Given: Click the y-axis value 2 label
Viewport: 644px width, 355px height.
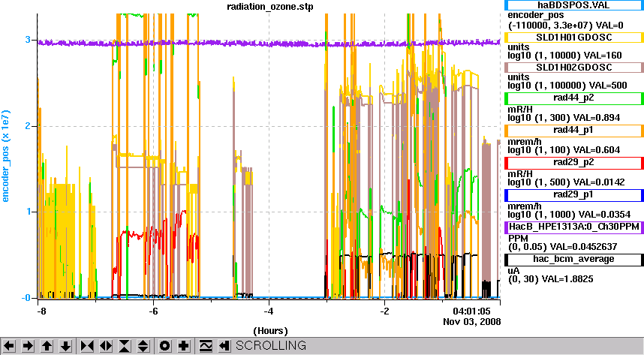Looking at the screenshot, I should (28, 126).
